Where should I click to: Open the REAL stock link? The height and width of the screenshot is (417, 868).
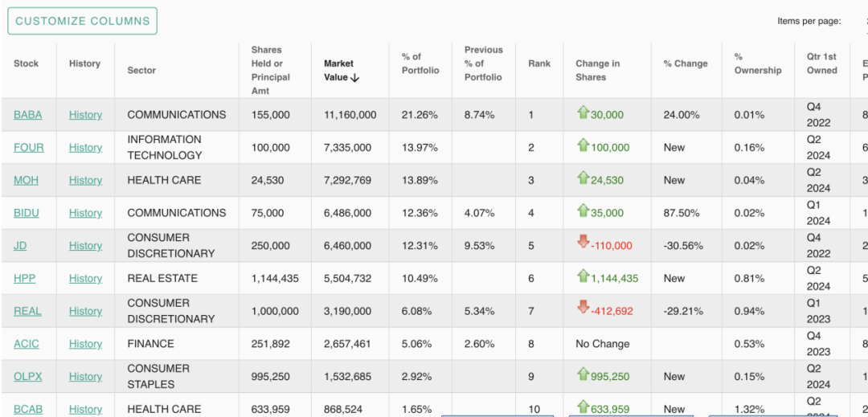(27, 311)
